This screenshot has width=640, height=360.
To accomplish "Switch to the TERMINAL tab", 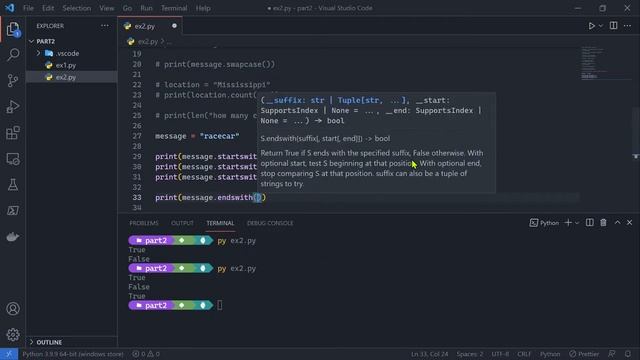I will pos(220,223).
